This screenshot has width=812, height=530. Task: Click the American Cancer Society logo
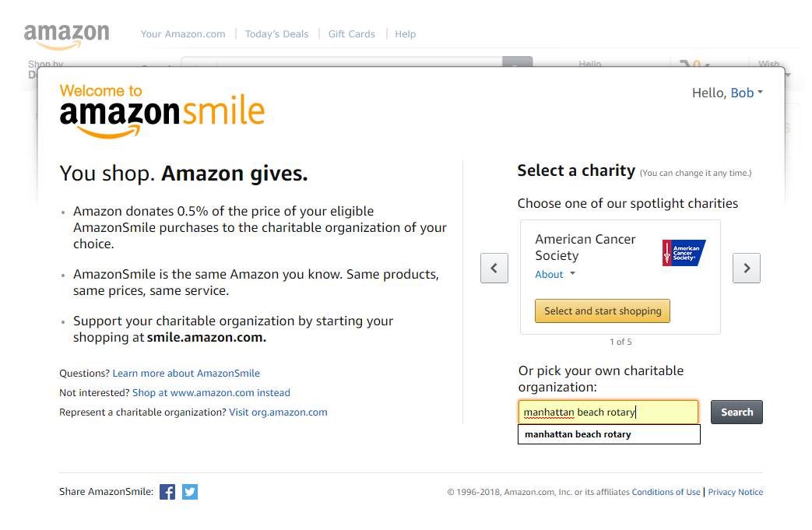point(684,253)
